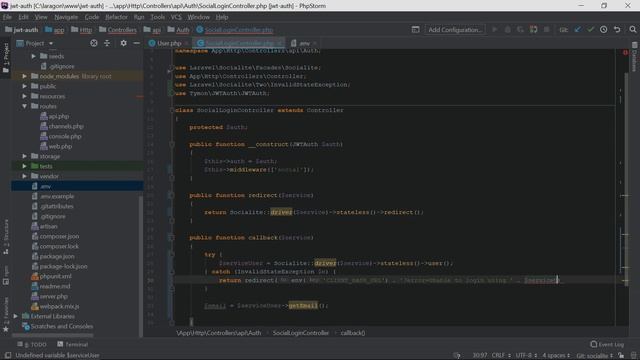This screenshot has width=640, height=360.
Task: Open the Tools menu
Action: [x=158, y=17]
